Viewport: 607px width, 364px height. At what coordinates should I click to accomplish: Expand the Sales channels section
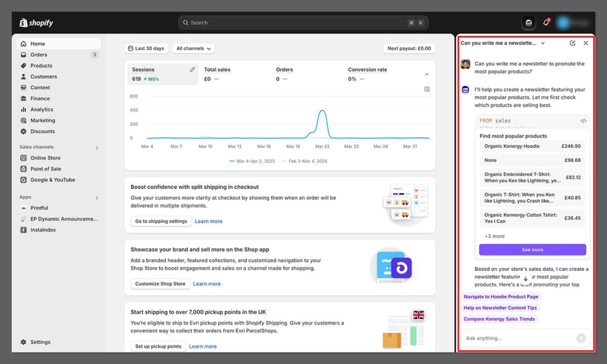[97, 147]
